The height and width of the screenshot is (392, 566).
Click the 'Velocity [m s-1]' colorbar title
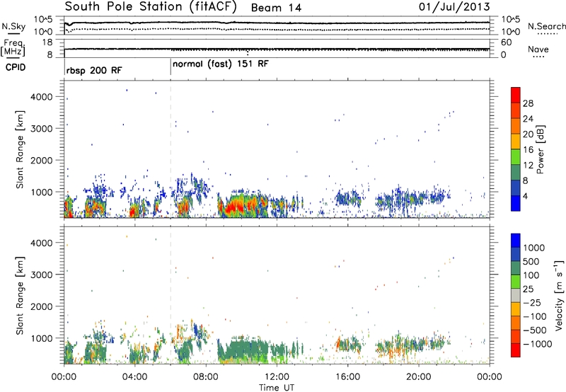click(x=559, y=295)
